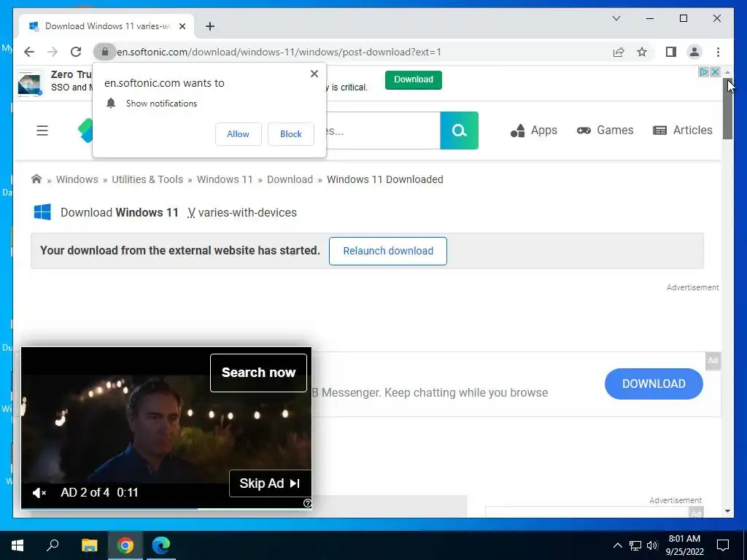Open the network tray icon
Viewport: 747px width, 560px height.
pos(635,545)
